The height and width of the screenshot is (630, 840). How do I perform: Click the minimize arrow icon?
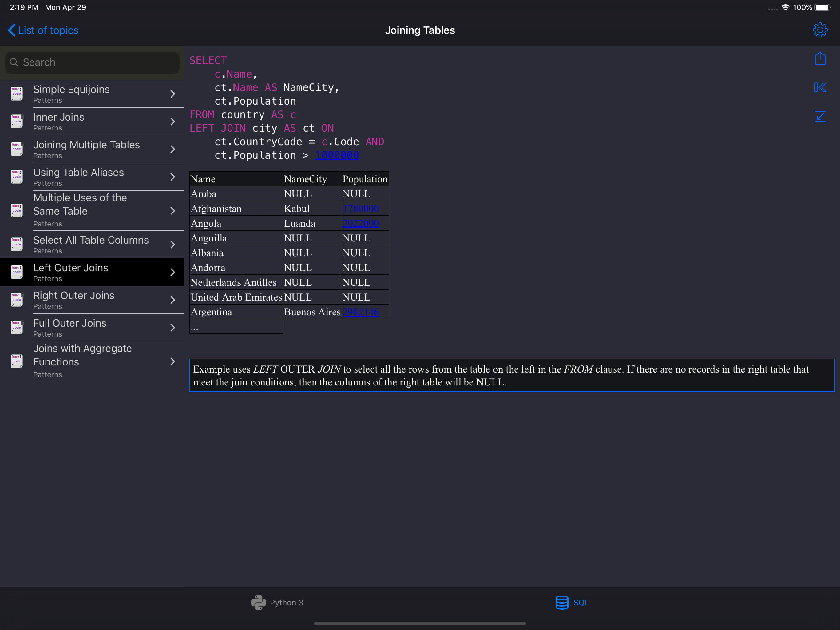820,116
